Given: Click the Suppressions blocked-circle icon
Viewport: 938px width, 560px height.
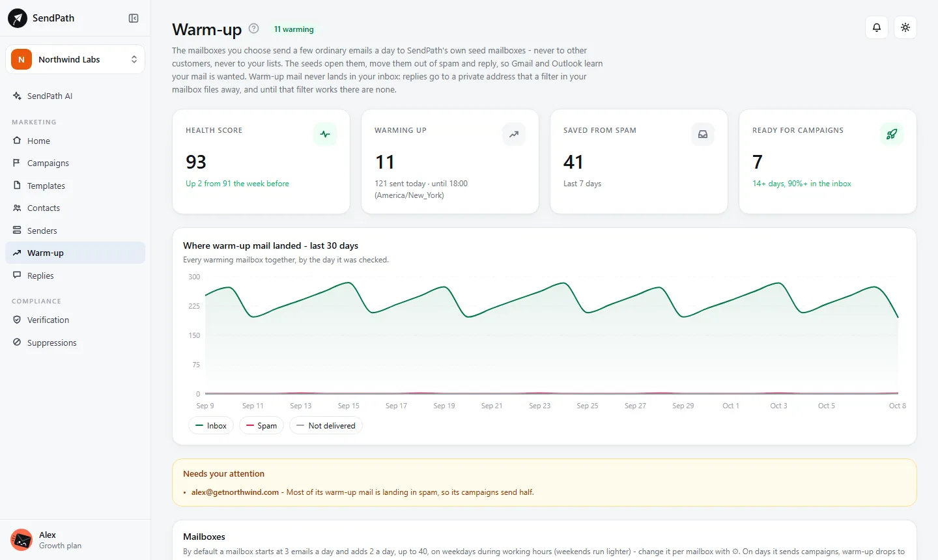Looking at the screenshot, I should tap(17, 343).
